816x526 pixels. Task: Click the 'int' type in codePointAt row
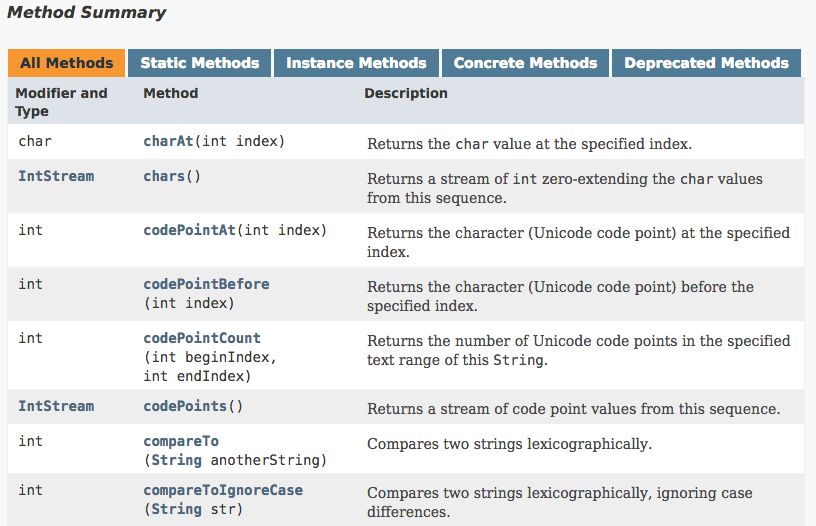click(31, 230)
